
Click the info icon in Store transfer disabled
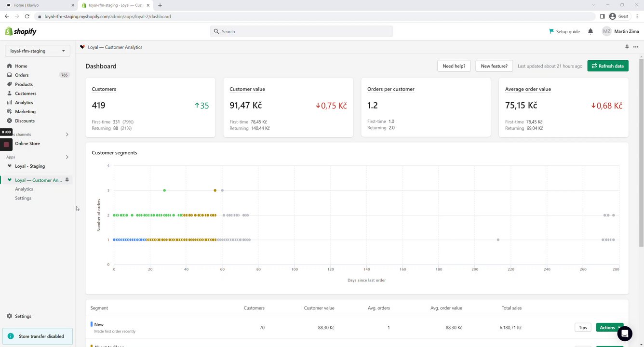11,336
